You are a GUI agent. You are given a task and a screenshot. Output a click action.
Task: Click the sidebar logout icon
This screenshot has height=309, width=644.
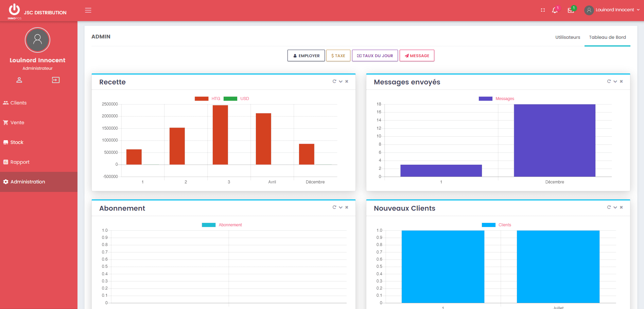[x=56, y=80]
